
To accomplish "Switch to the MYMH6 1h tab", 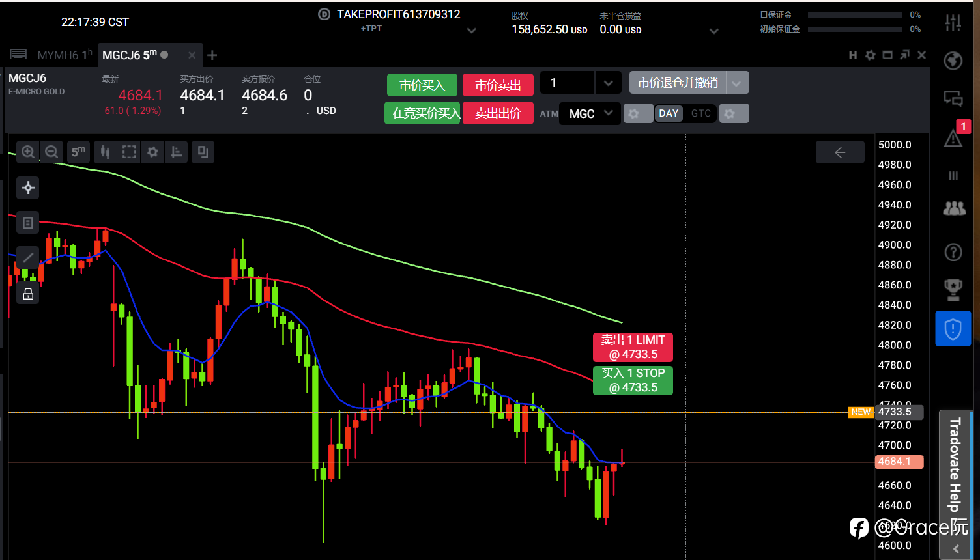I will click(65, 55).
